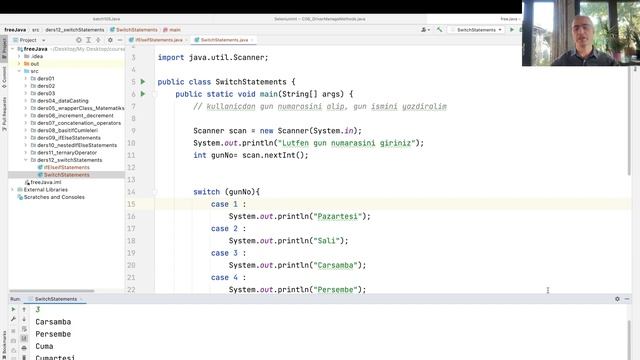640x360 pixels.
Task: Click 'Carsamba' output in Run console
Action: (53, 322)
